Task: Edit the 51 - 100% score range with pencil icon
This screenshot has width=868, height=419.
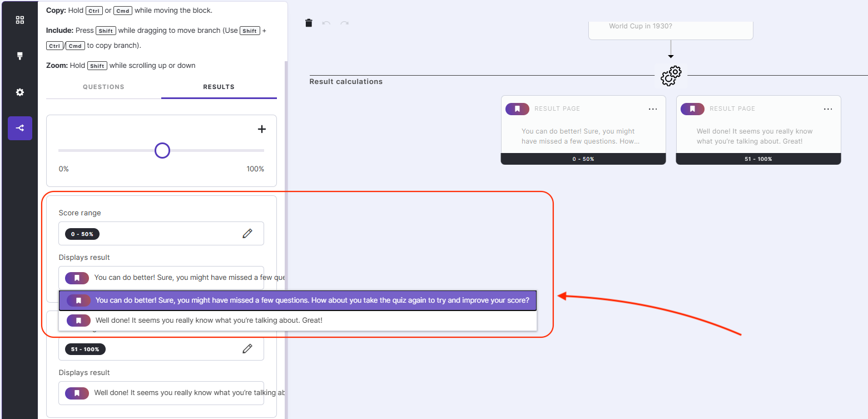Action: [247, 348]
